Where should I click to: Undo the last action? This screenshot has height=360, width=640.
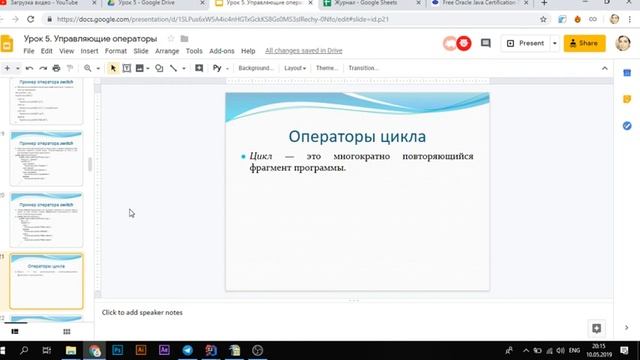click(29, 68)
